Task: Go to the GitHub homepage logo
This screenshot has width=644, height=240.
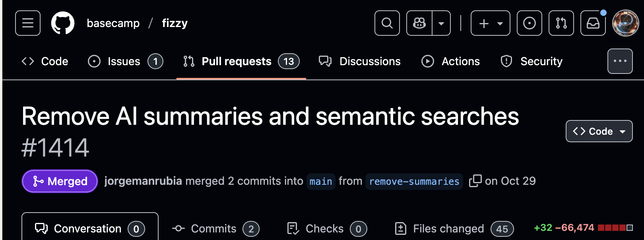Action: click(63, 23)
